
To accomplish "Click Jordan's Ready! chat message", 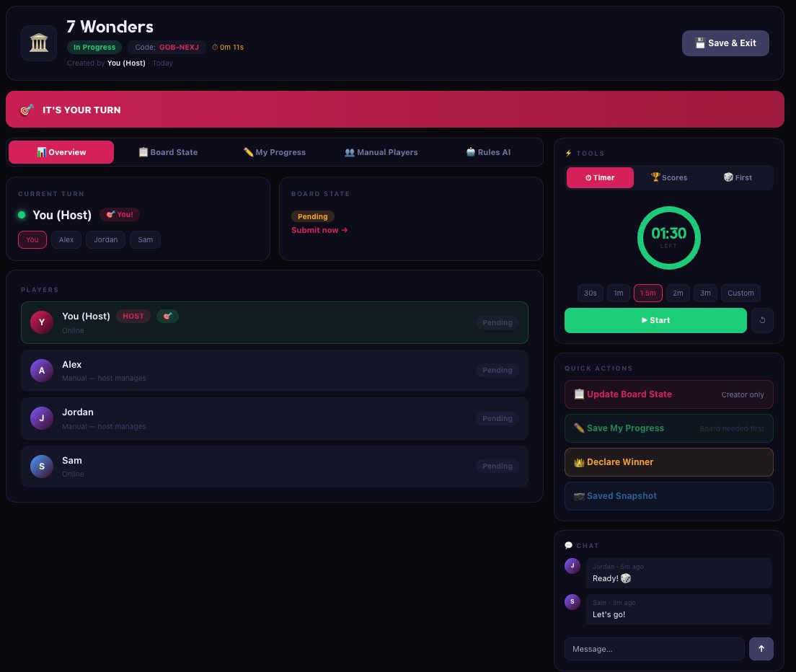I will 679,573.
